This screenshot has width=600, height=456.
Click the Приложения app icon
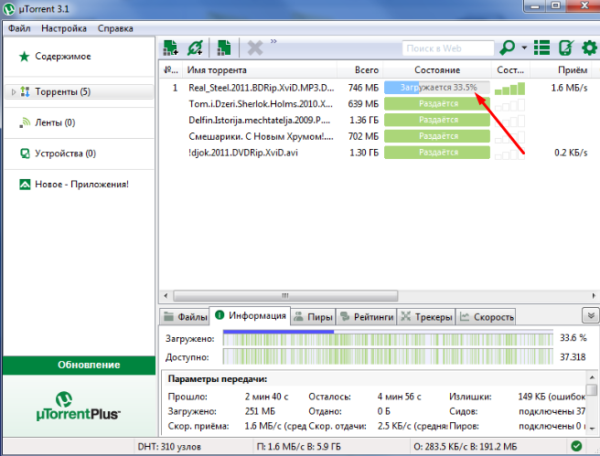25,184
